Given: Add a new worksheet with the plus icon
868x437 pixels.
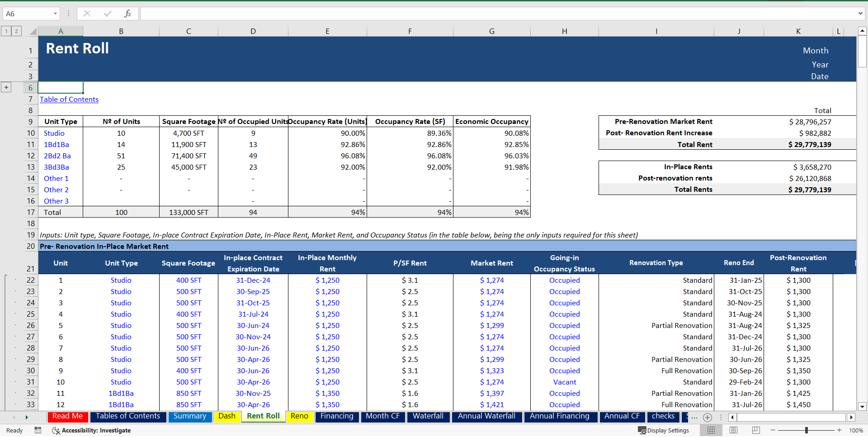Looking at the screenshot, I should 708,418.
